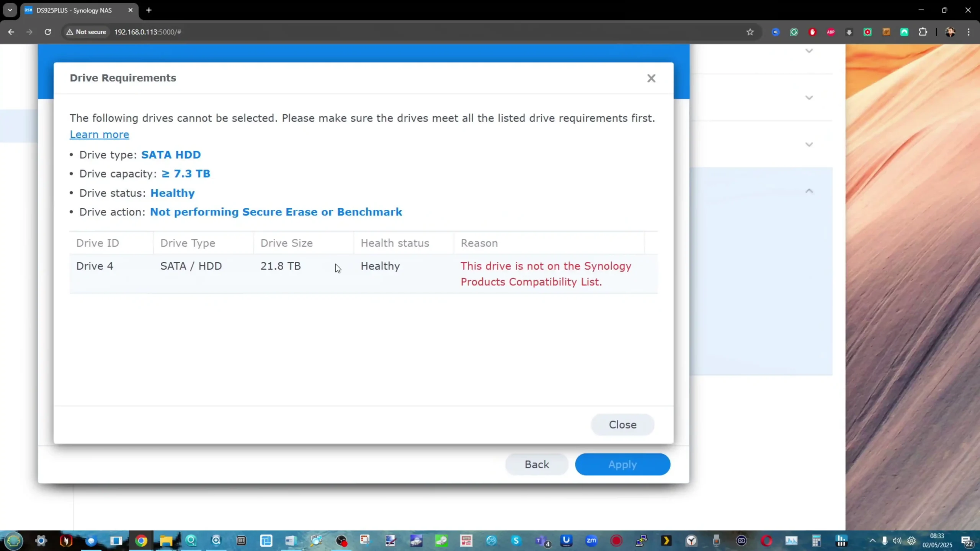
Task: Open the Chrome profile avatar
Action: pos(950,32)
